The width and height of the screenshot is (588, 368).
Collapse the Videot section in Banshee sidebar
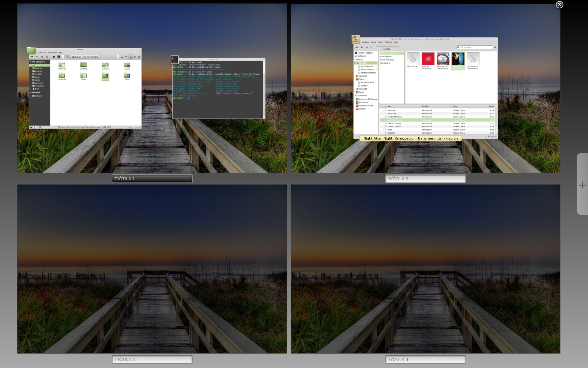355,79
